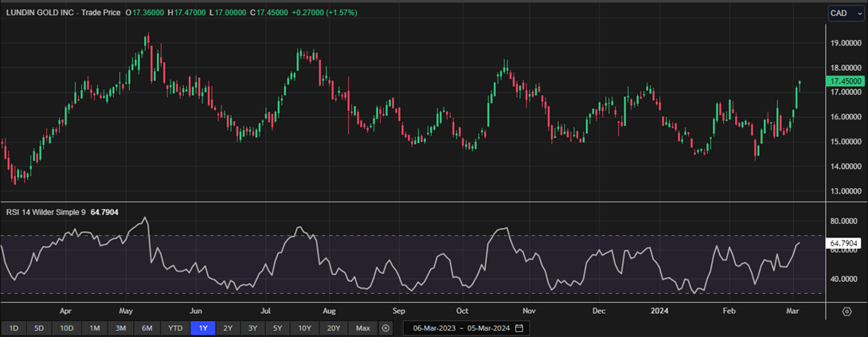Select the 1D time range
868x337 pixels.
pyautogui.click(x=14, y=328)
